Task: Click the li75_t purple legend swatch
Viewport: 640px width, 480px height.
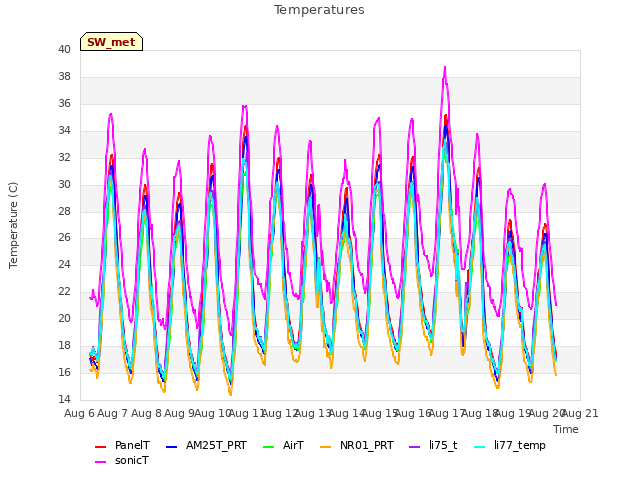Action: tap(414, 447)
